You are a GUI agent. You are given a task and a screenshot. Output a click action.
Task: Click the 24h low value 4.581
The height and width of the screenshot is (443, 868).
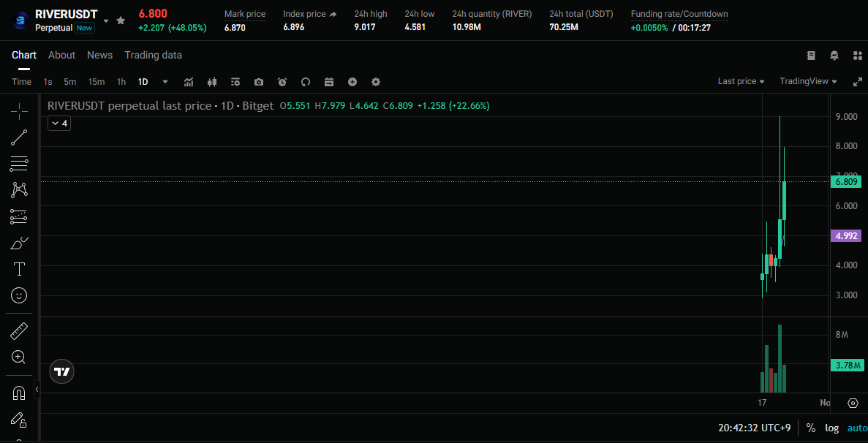click(x=415, y=26)
